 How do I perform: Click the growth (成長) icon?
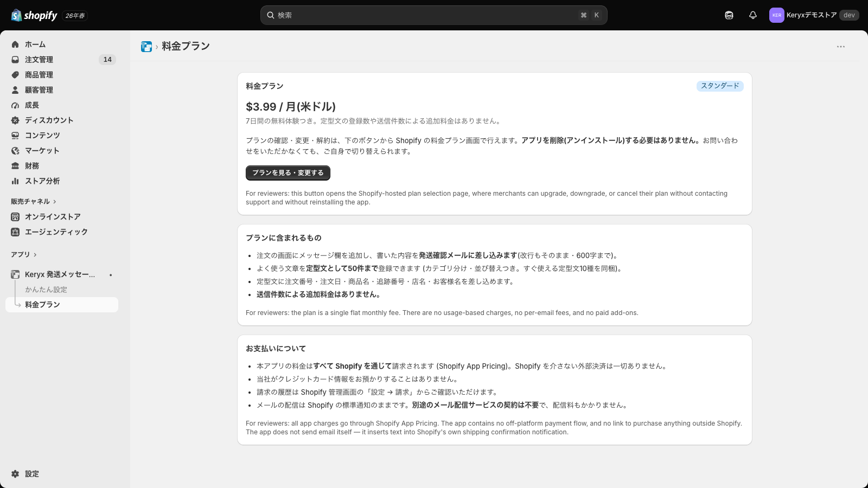tap(15, 105)
